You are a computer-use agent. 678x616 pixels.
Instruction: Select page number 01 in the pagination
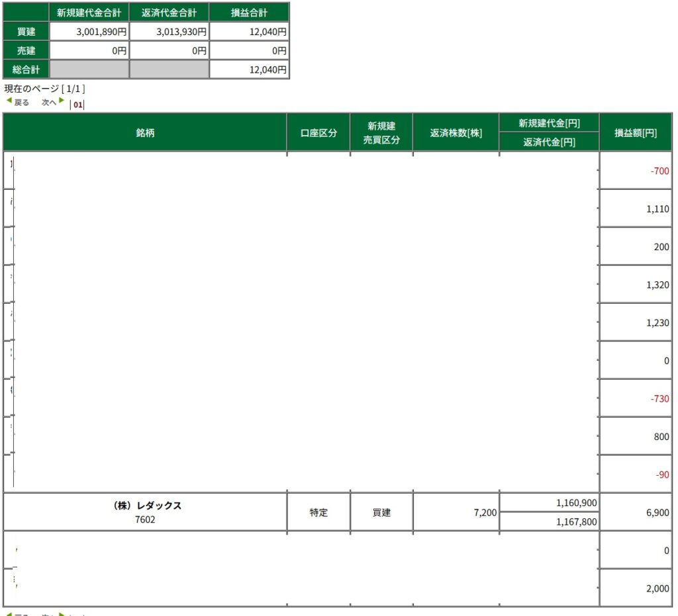(78, 105)
